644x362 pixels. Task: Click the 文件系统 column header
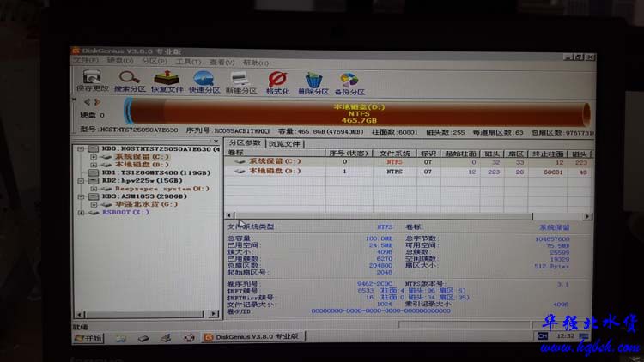pyautogui.click(x=395, y=154)
